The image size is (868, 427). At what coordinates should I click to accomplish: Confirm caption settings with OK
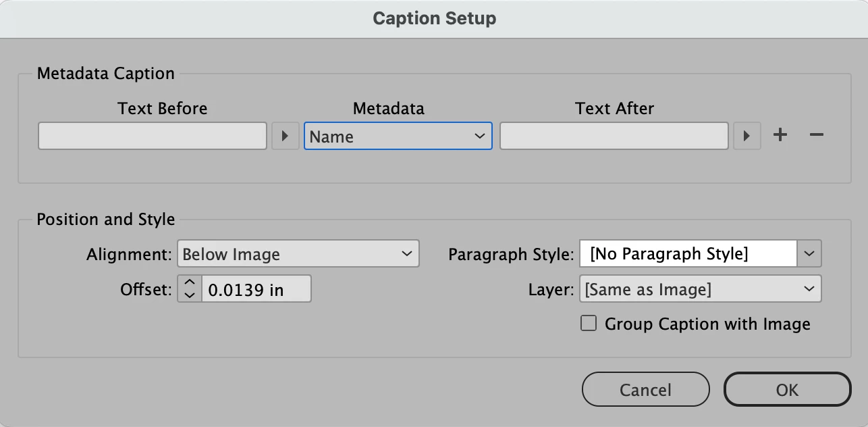pyautogui.click(x=787, y=390)
